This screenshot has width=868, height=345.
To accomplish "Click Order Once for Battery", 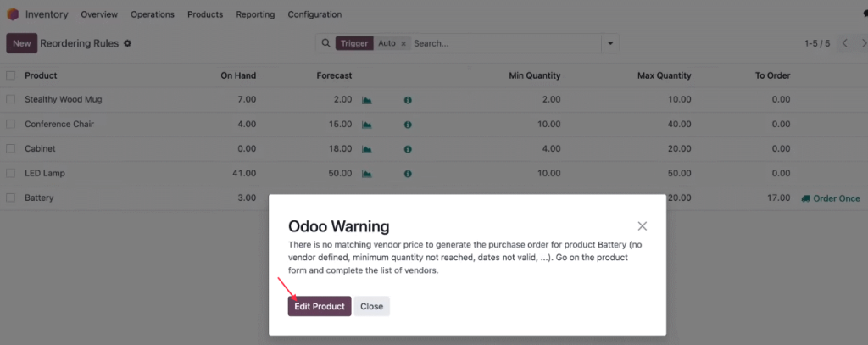I will (x=831, y=198).
